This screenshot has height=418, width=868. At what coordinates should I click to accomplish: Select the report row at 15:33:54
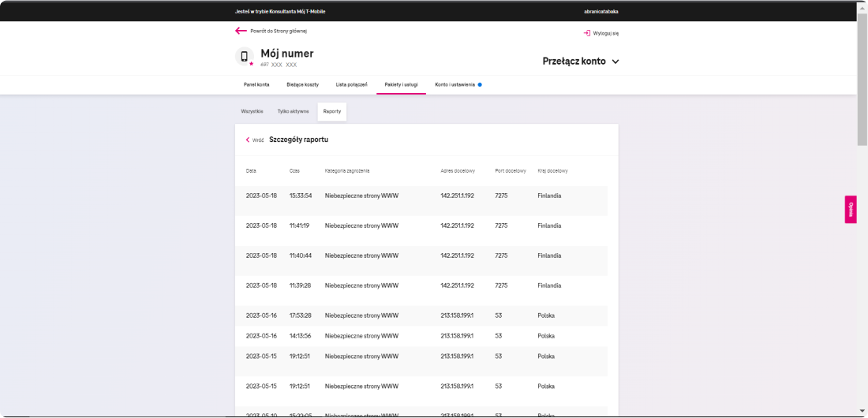(x=426, y=196)
